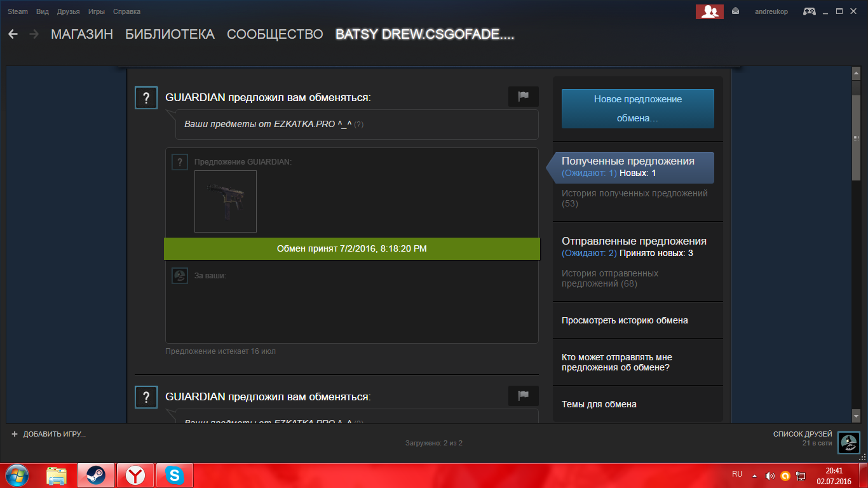Image resolution: width=868 pixels, height=488 pixels.
Task: Open "История полученных предложений (53)"
Action: 635,198
